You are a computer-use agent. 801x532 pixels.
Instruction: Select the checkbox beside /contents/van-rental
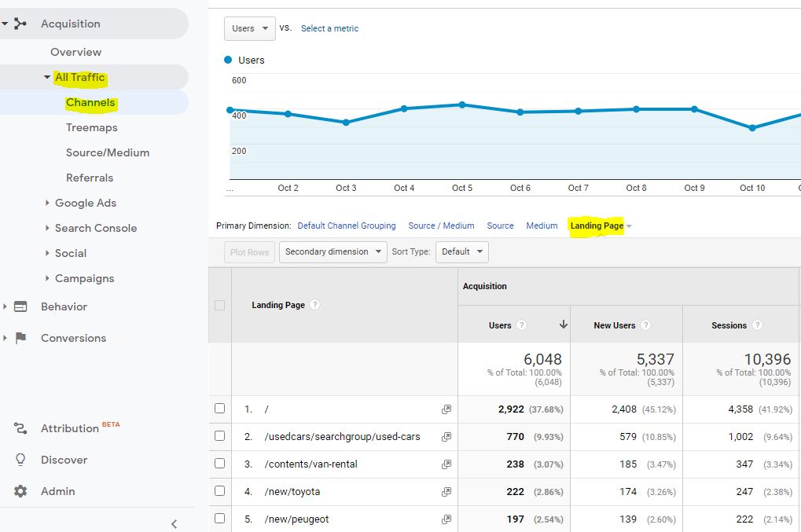219,464
